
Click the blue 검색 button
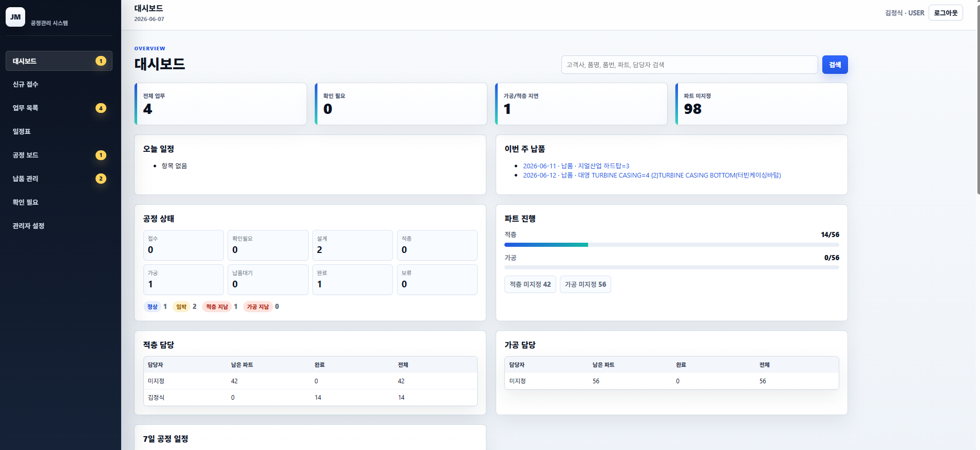point(835,65)
